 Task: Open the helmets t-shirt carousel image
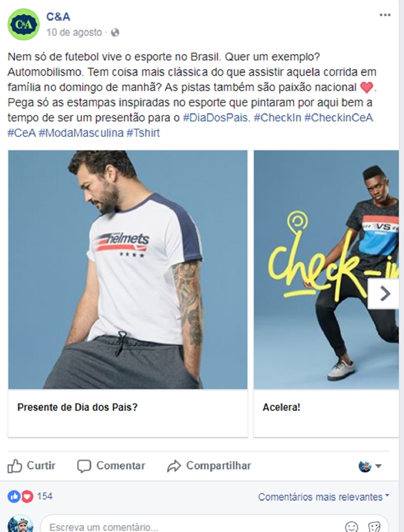pos(128,270)
